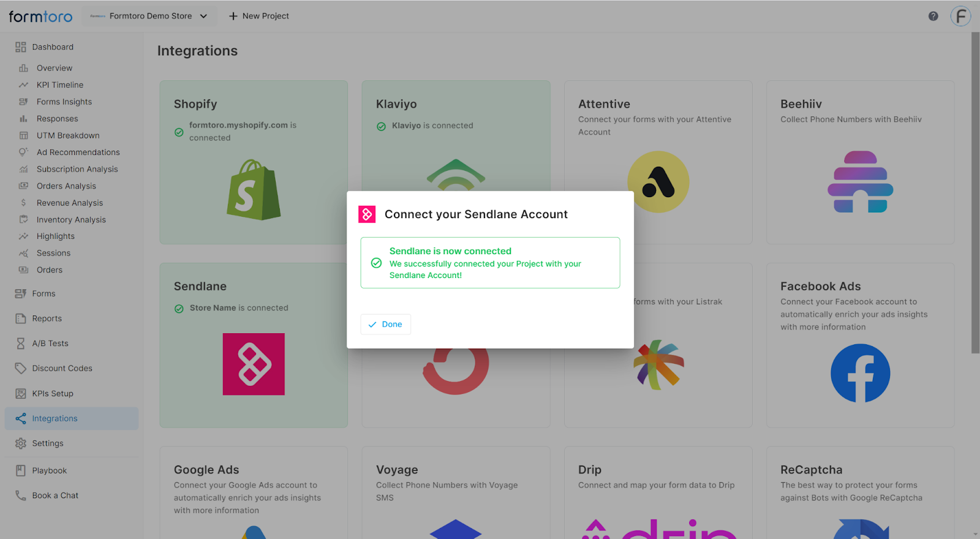Click the Attentive logo
This screenshot has width=980, height=539.
tap(658, 182)
